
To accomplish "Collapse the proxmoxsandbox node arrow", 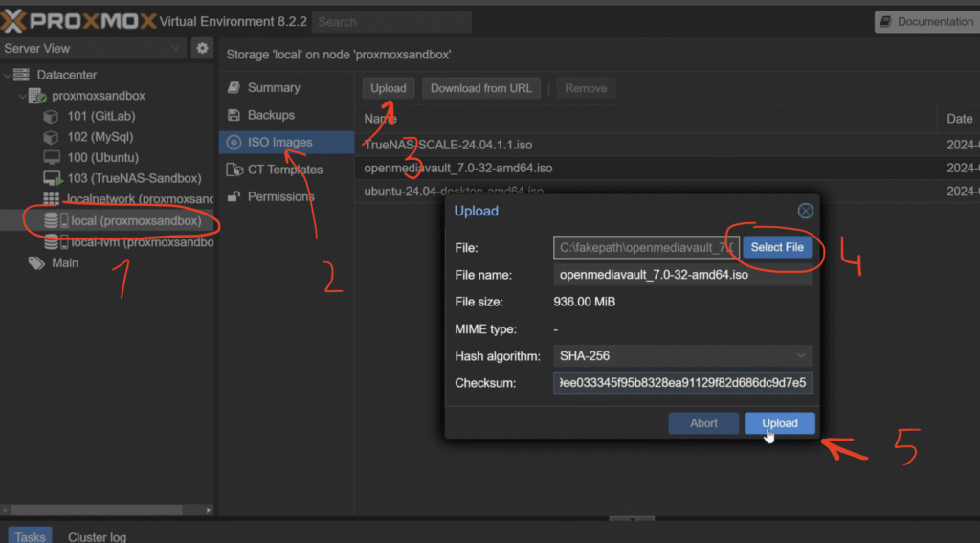I will coord(23,96).
